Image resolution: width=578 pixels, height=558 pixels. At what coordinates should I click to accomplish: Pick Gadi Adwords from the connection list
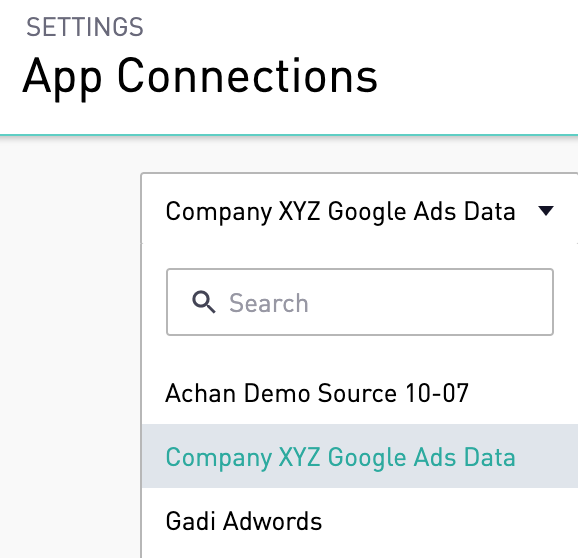click(360, 520)
